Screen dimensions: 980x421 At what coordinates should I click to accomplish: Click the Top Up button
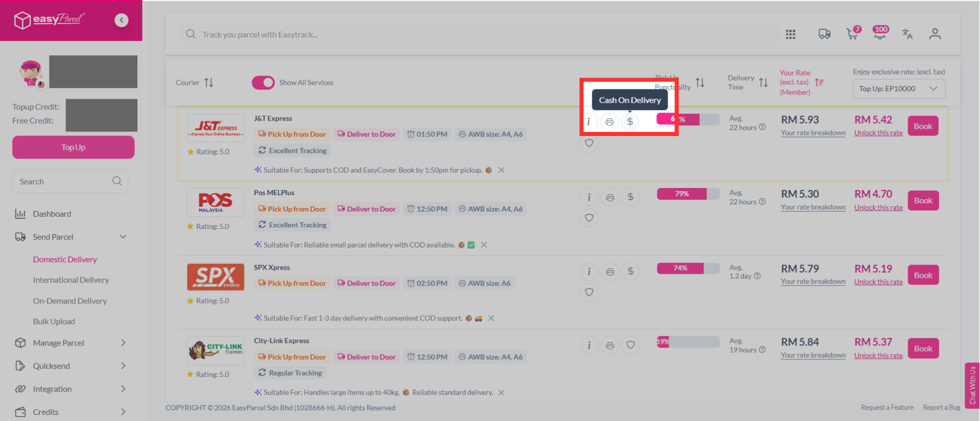pos(73,147)
